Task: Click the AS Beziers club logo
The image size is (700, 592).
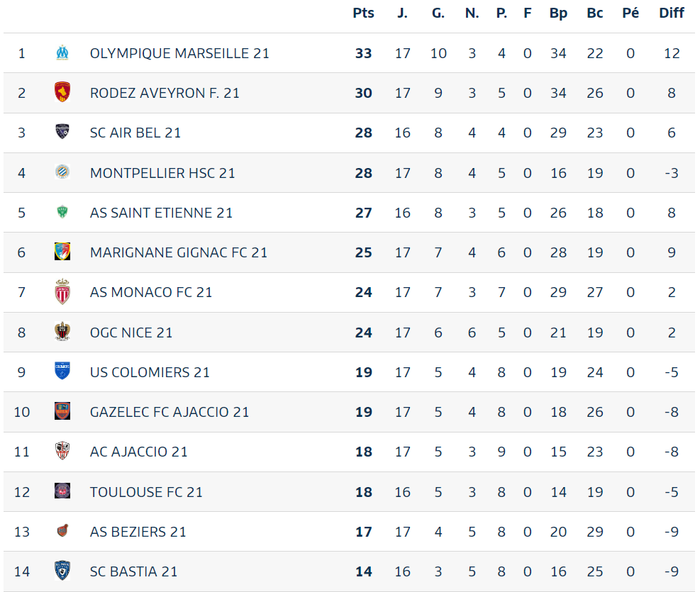Action: 62,530
